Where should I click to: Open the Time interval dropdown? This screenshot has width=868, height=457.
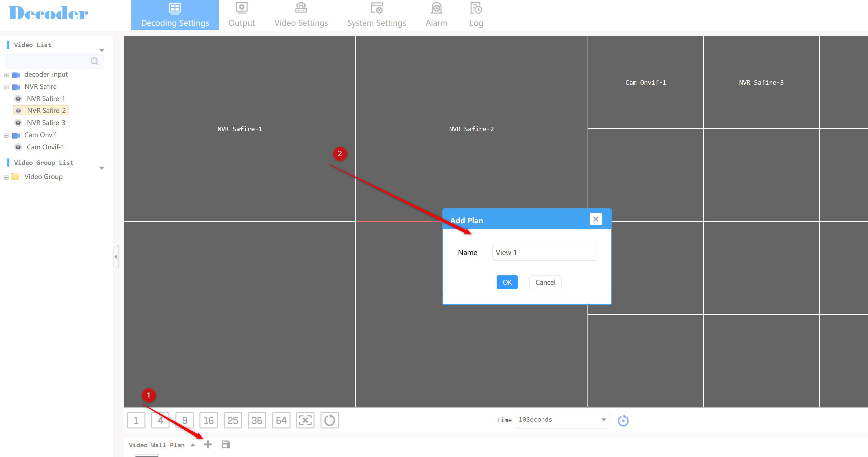point(562,420)
